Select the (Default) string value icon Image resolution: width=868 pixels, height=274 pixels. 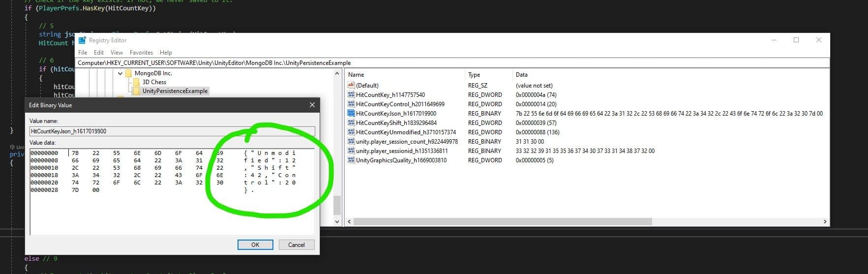click(x=351, y=86)
